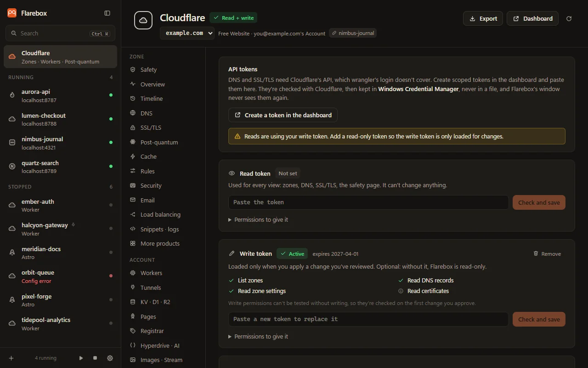Focus the Write token replacement field

point(368,319)
